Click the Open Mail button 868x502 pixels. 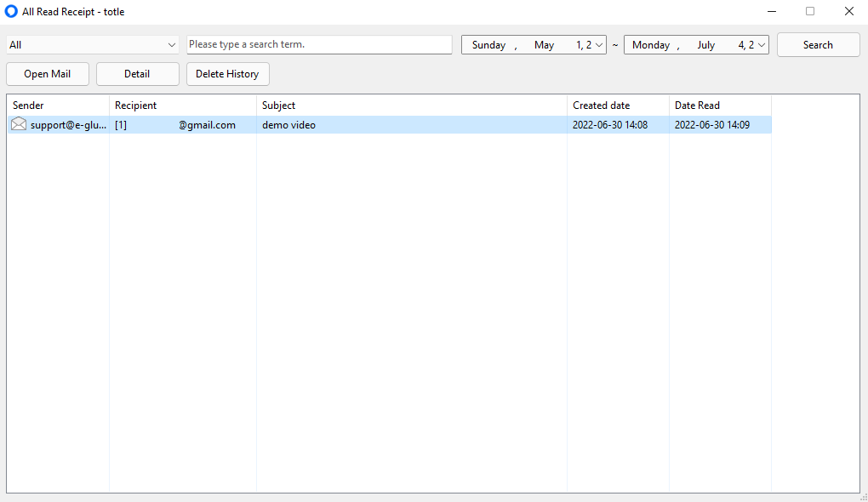pos(48,74)
